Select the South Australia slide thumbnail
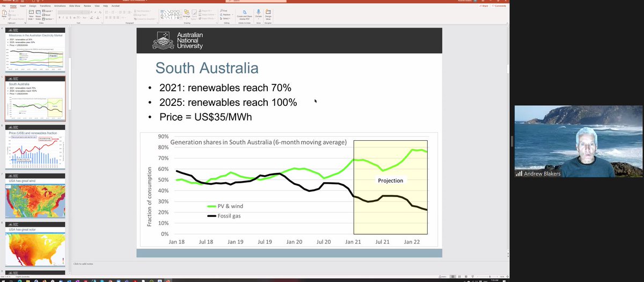Image resolution: width=644 pixels, height=282 pixels. click(35, 99)
